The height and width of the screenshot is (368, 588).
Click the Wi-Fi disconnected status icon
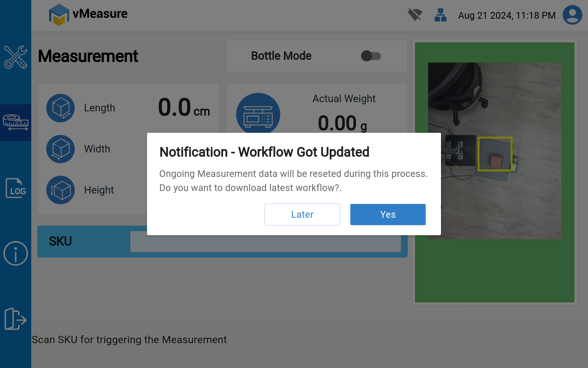415,14
